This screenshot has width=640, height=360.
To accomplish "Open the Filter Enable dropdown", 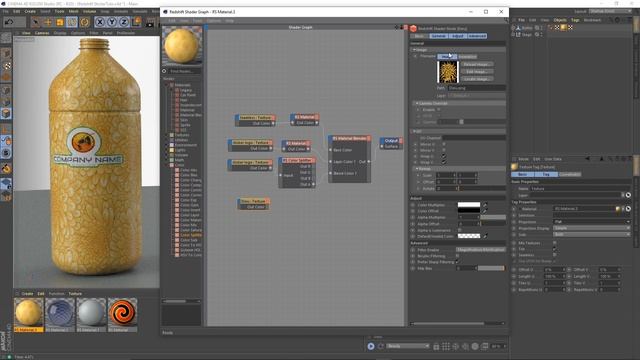I will pyautogui.click(x=480, y=249).
